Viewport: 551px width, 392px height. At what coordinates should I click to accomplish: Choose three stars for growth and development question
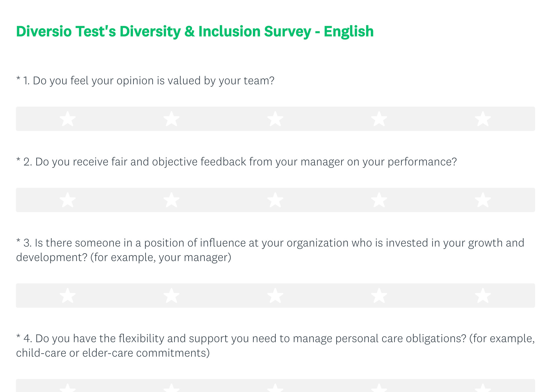click(275, 296)
